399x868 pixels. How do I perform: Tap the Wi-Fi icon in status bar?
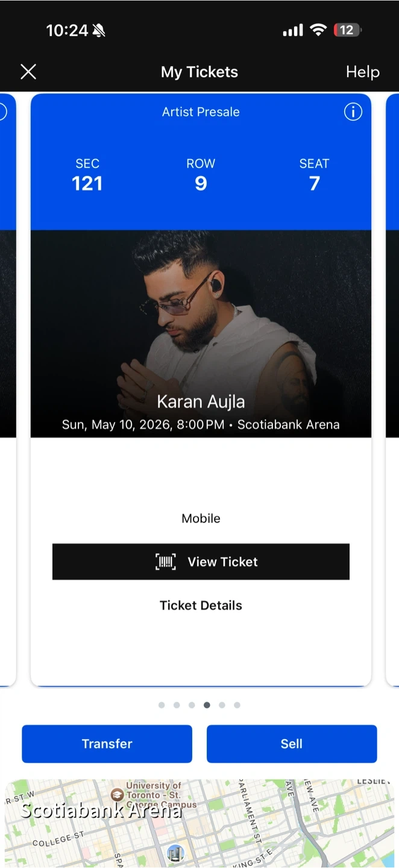318,30
